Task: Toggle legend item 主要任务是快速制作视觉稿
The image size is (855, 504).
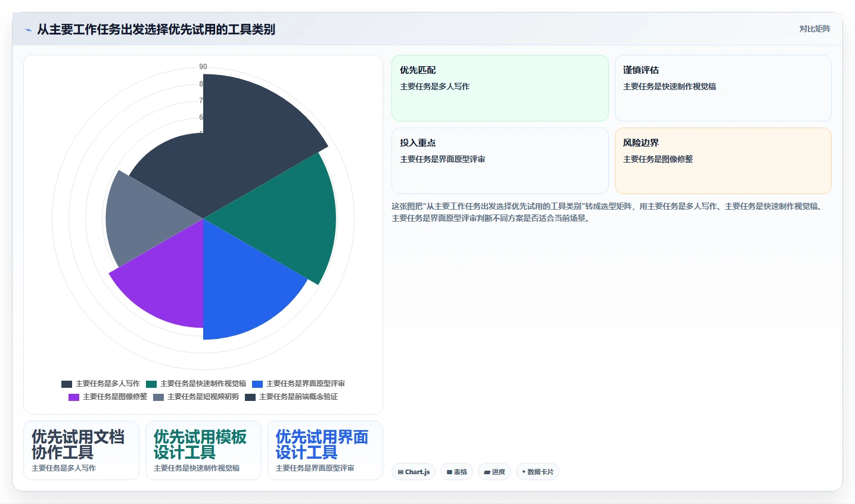Action: pos(196,384)
